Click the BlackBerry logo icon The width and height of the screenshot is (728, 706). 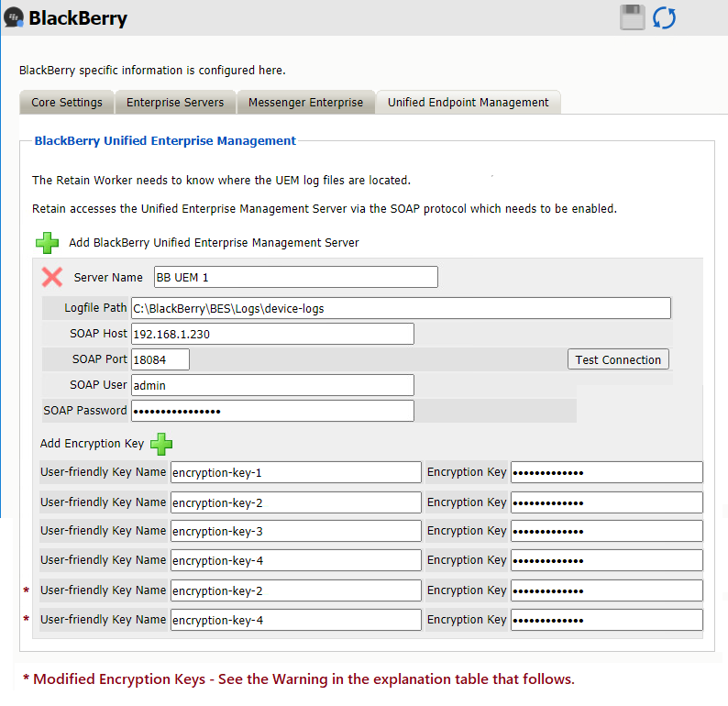click(14, 17)
